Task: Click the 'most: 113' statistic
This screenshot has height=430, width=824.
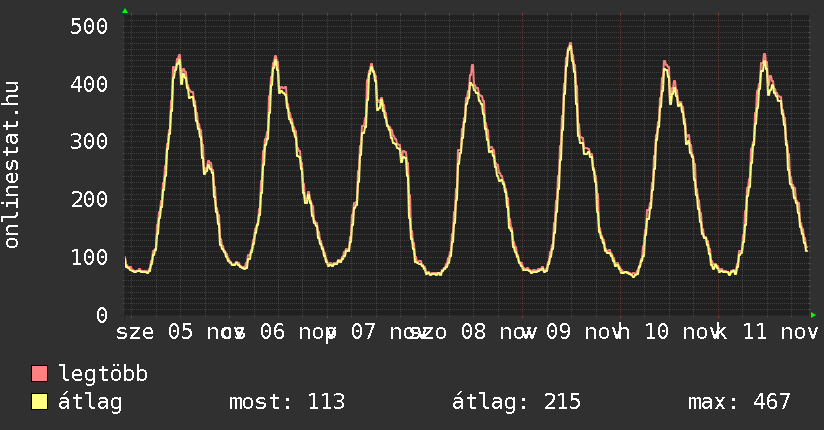Action: click(287, 402)
